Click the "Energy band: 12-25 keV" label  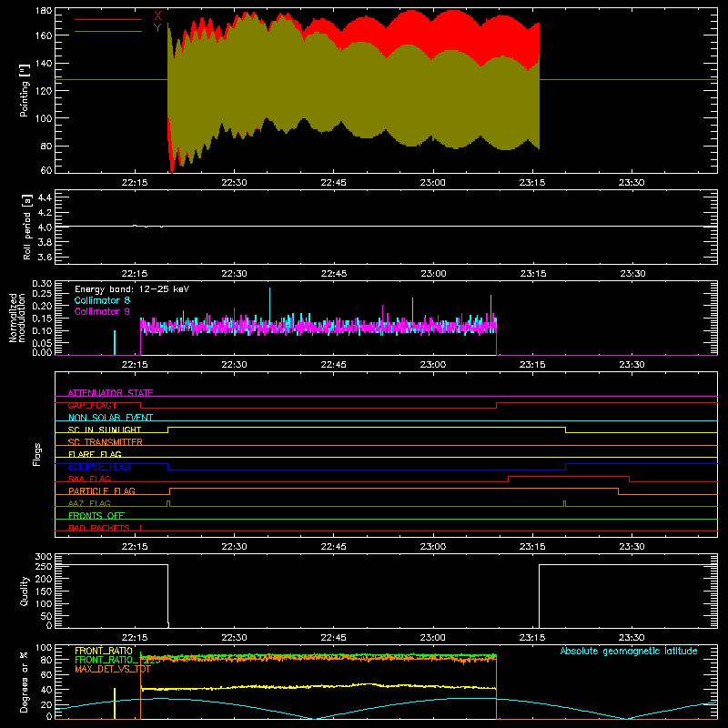click(x=132, y=289)
